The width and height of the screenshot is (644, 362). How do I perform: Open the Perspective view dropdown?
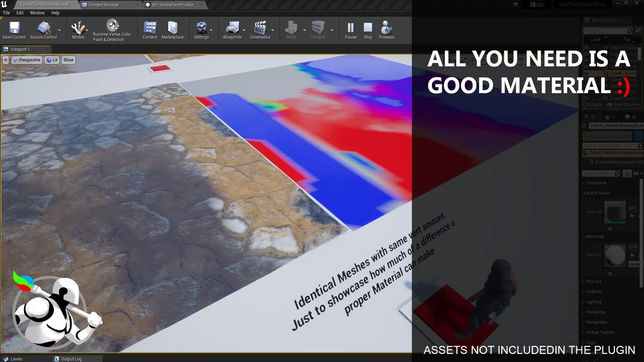pos(27,60)
